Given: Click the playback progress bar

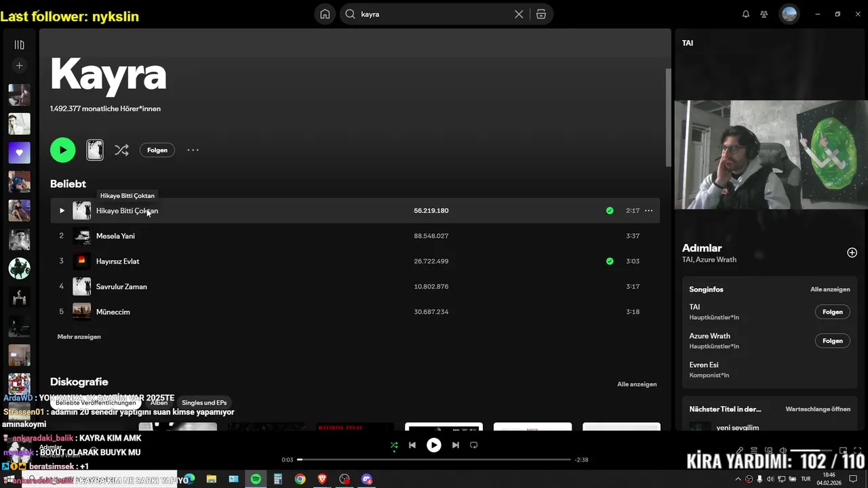Looking at the screenshot, I should (434, 460).
